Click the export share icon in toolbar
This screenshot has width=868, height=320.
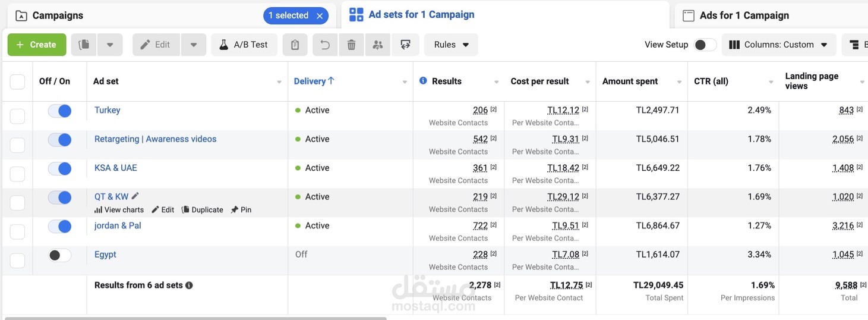[x=406, y=45]
